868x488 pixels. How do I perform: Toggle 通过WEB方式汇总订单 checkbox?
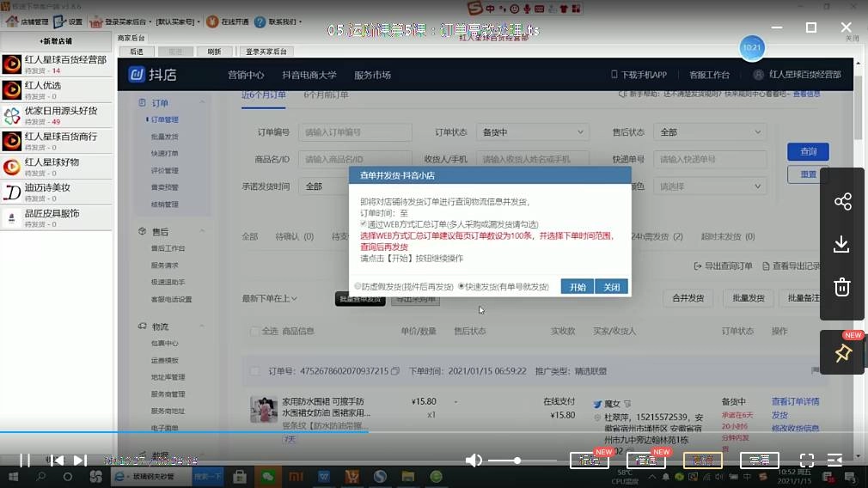(364, 224)
